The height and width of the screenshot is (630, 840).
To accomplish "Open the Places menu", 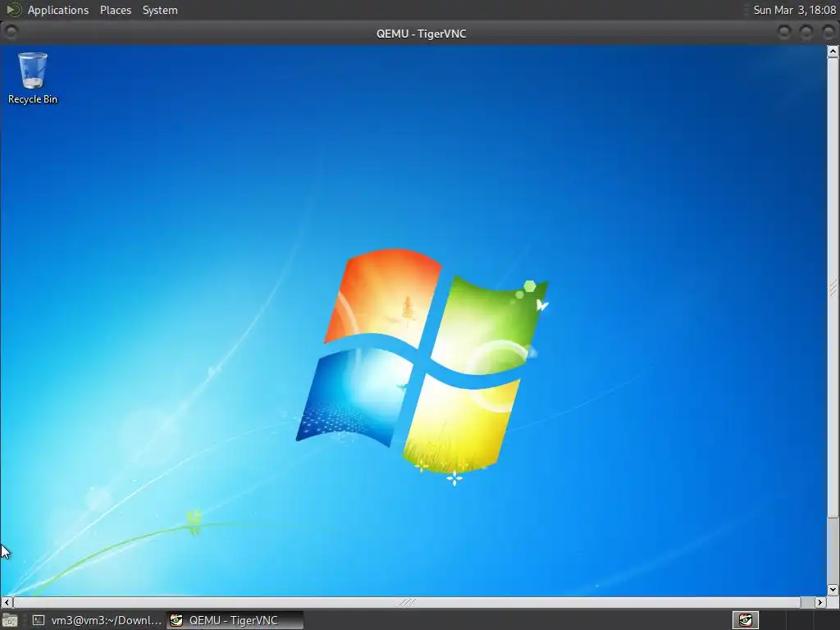I will pos(116,10).
